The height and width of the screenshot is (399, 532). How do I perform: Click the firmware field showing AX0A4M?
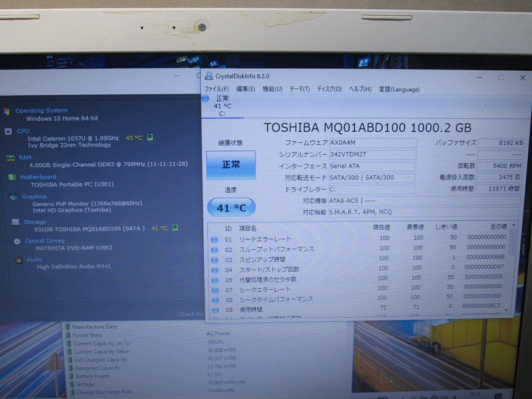(x=373, y=143)
